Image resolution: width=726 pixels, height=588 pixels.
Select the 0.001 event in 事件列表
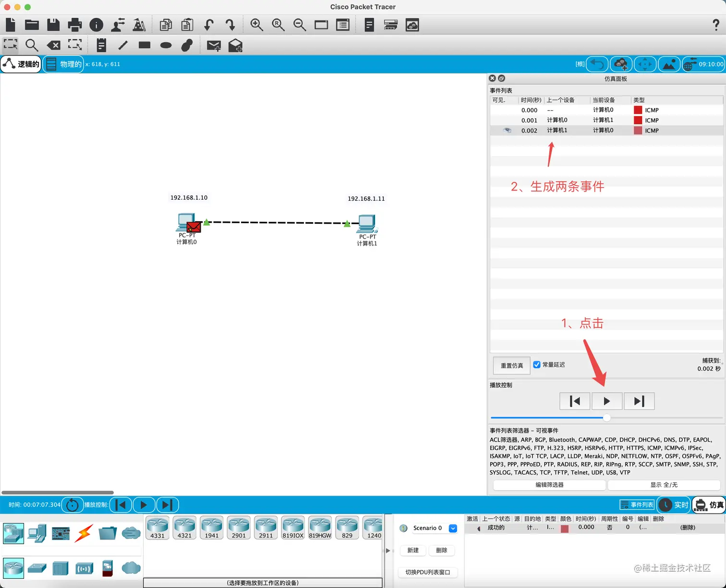click(x=606, y=120)
